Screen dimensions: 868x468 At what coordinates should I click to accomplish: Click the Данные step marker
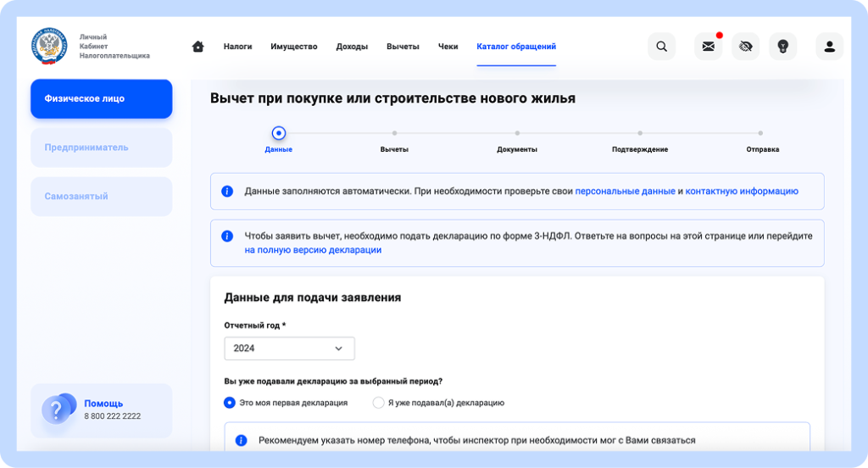[x=278, y=133]
